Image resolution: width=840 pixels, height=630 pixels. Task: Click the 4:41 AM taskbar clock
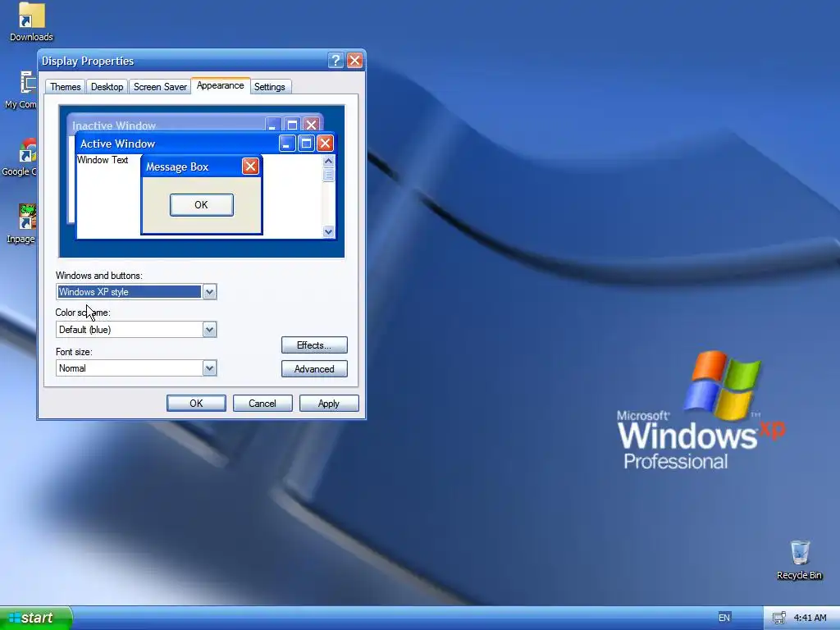pyautogui.click(x=810, y=618)
